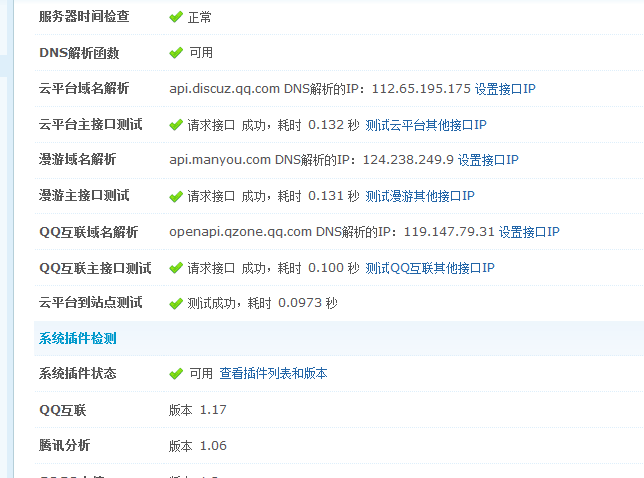The height and width of the screenshot is (478, 644).
Task: Click 版本 1.06 value text
Action: tap(198, 446)
